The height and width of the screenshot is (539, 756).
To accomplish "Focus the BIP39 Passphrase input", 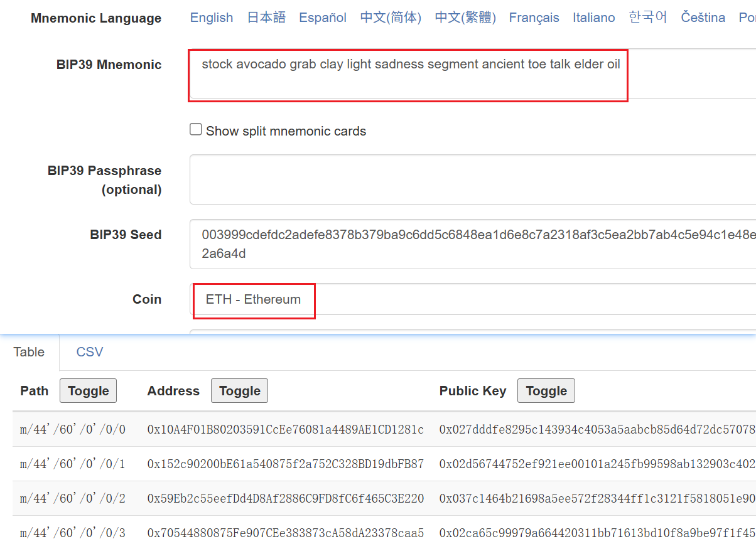I will tap(472, 179).
